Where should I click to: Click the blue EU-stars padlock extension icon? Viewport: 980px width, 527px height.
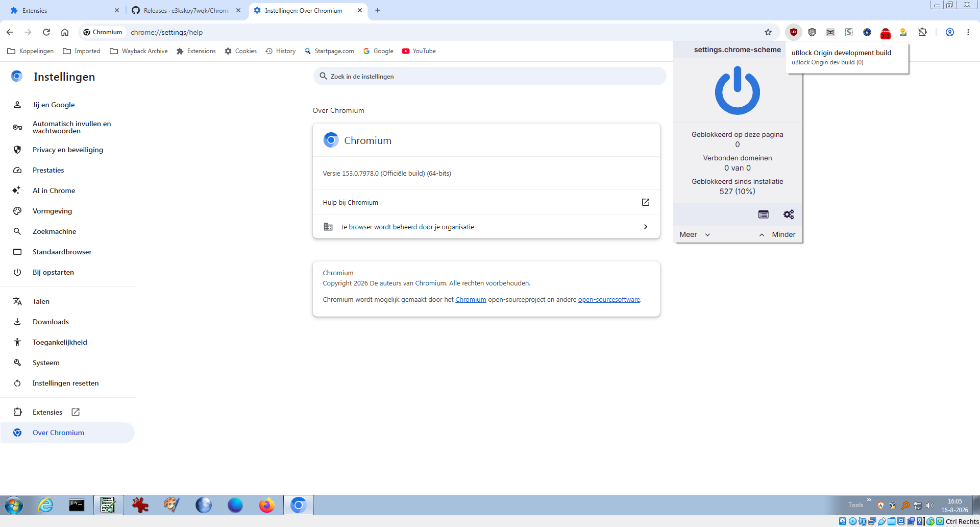tap(867, 32)
